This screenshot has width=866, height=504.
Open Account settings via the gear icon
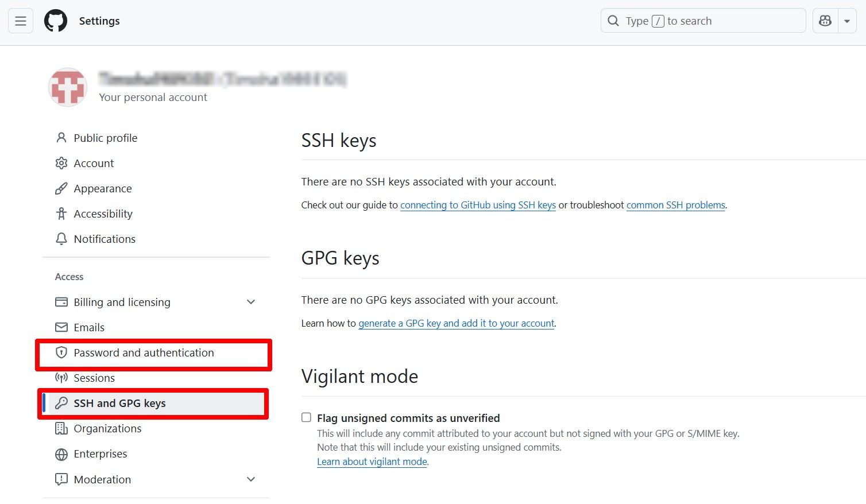click(61, 163)
